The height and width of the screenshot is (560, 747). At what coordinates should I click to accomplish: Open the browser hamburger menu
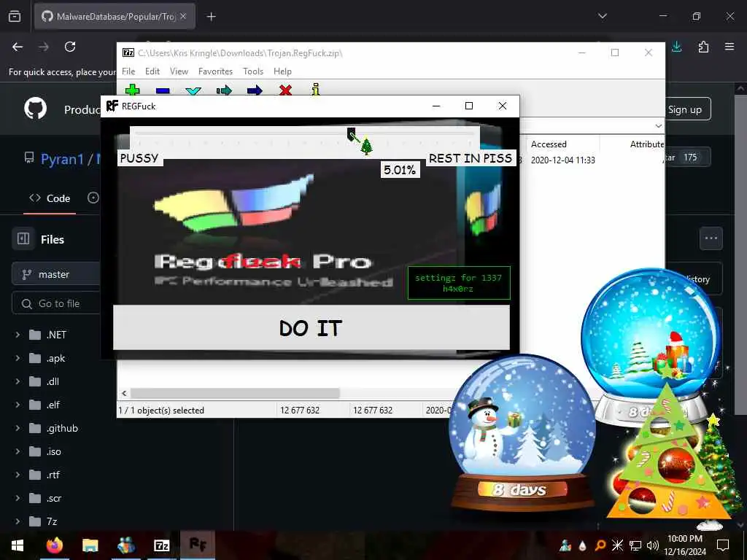click(729, 47)
